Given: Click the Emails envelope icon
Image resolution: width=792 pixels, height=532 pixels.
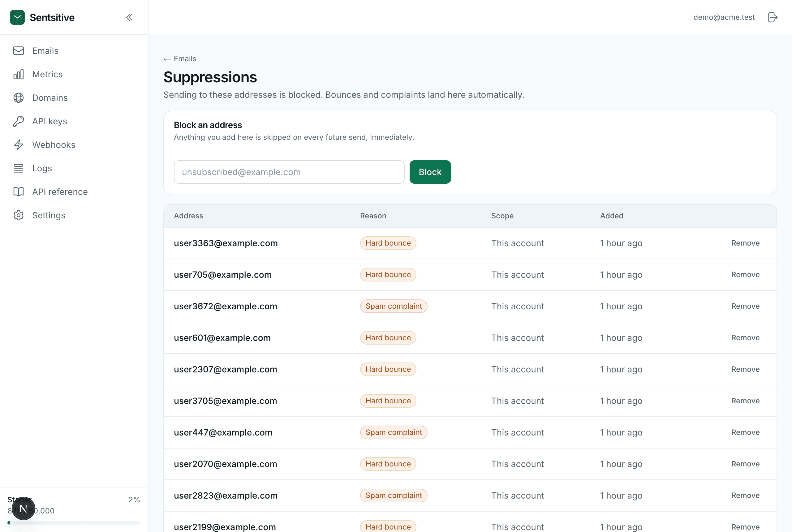Looking at the screenshot, I should tap(19, 50).
